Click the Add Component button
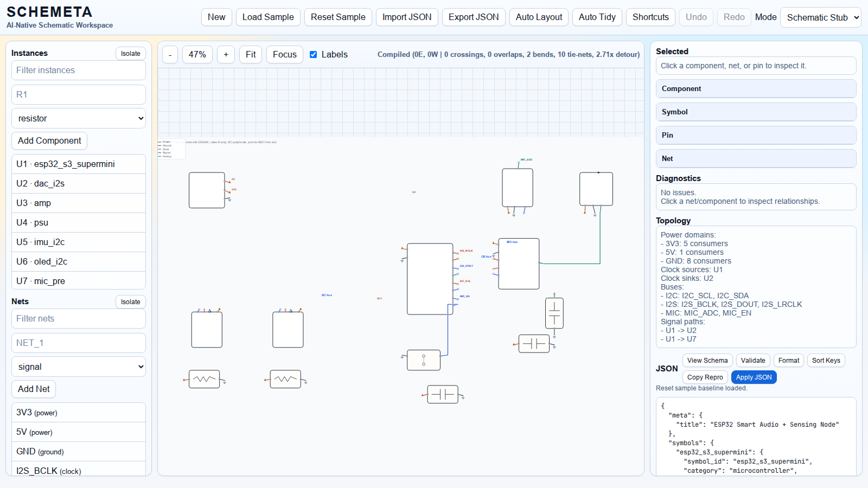The height and width of the screenshot is (488, 868). point(49,141)
